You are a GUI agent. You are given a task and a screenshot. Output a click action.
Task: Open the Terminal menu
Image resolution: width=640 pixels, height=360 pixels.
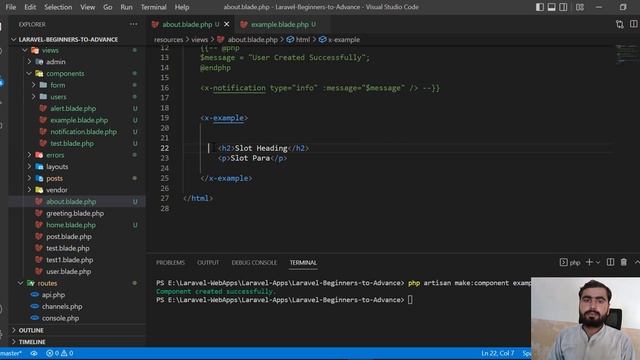pyautogui.click(x=153, y=7)
